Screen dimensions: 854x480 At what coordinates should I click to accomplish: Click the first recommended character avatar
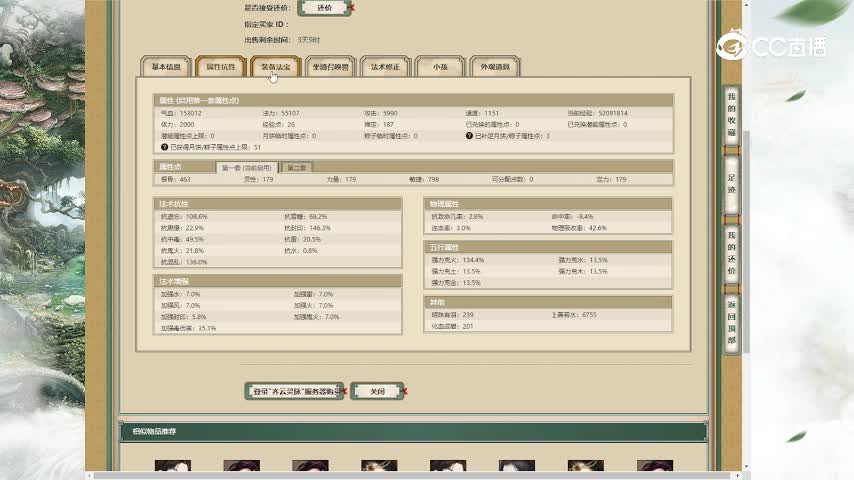[x=173, y=470]
